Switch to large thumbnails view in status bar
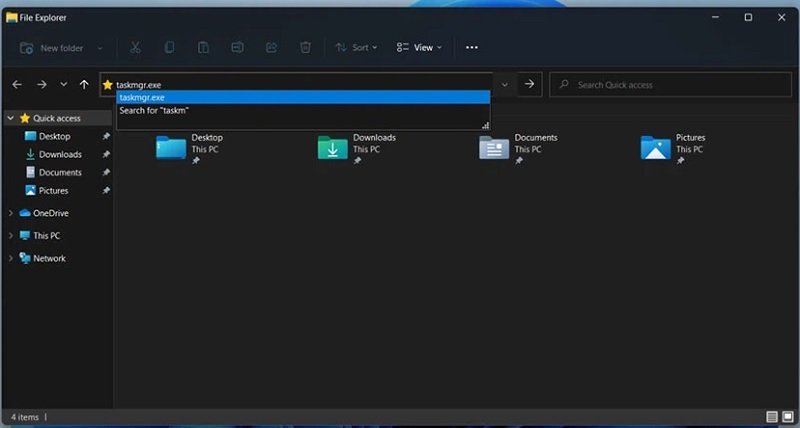Image resolution: width=800 pixels, height=428 pixels. pyautogui.click(x=788, y=417)
